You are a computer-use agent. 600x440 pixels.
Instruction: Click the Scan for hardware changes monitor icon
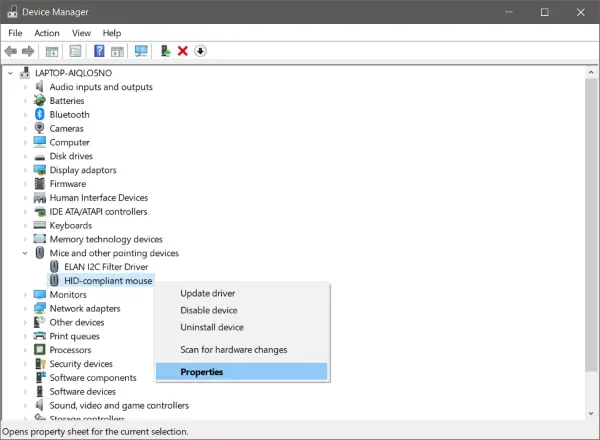click(141, 51)
